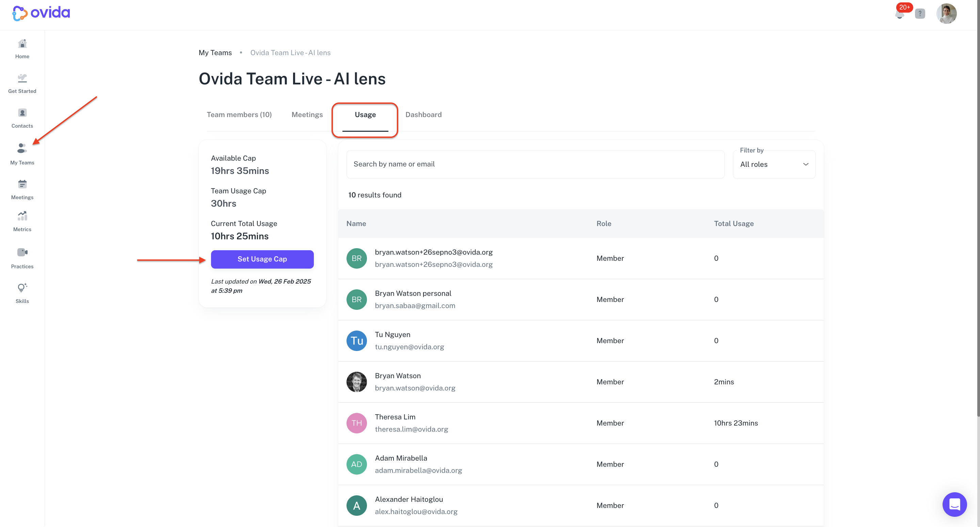Click Bryan Watson's photo avatar
Screen dimensions: 980x527
point(356,382)
